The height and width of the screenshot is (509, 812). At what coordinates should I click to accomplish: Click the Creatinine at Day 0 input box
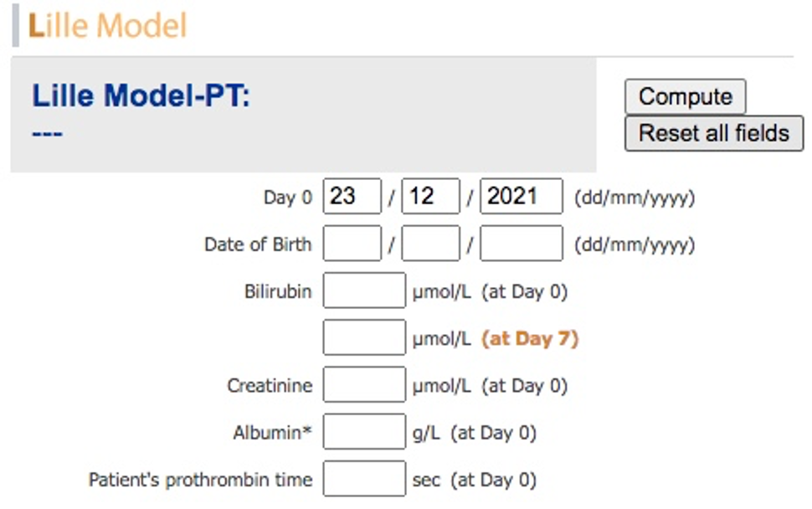click(x=364, y=384)
